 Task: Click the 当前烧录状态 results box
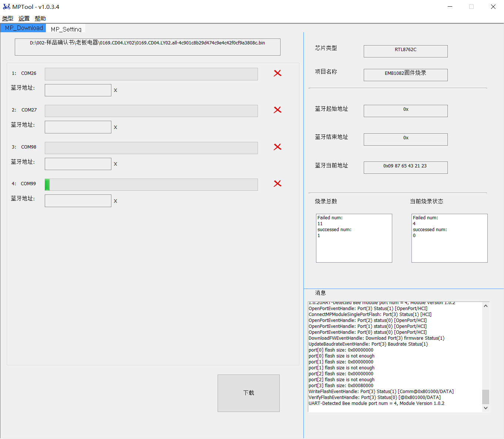[450, 238]
